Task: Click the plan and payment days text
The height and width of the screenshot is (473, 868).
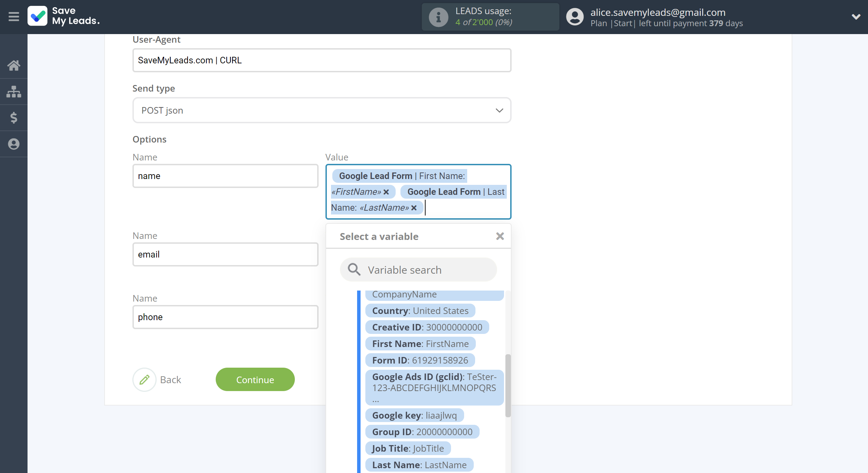Action: [x=667, y=23]
